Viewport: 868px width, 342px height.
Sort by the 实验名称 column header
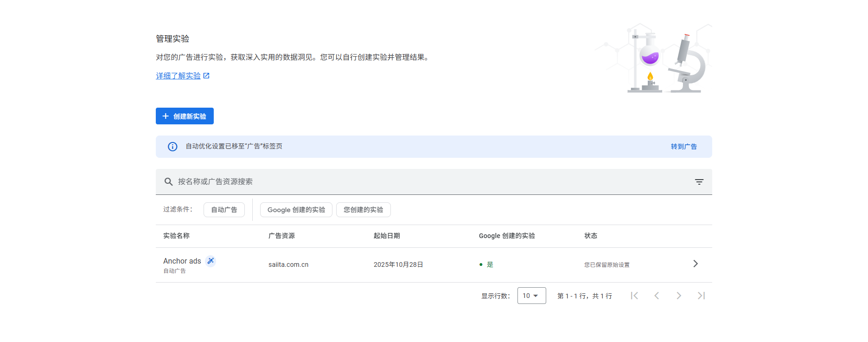[x=176, y=236]
